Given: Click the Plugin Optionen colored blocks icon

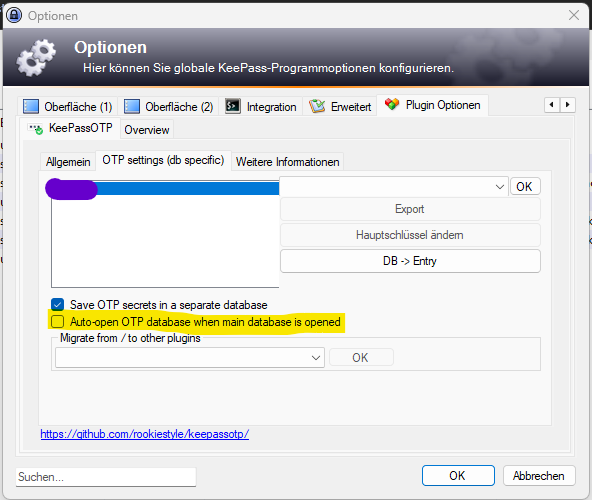Looking at the screenshot, I should click(x=392, y=104).
